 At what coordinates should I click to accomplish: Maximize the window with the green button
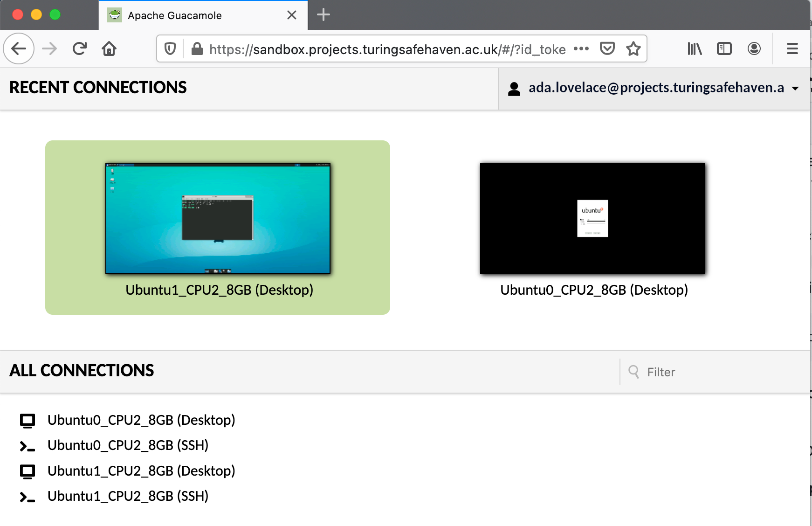(x=55, y=14)
